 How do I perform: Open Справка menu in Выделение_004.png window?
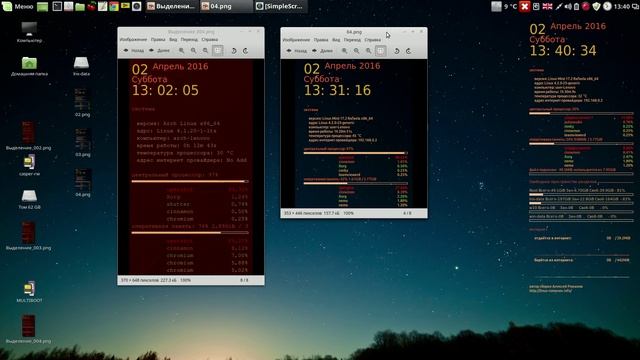[x=210, y=40]
